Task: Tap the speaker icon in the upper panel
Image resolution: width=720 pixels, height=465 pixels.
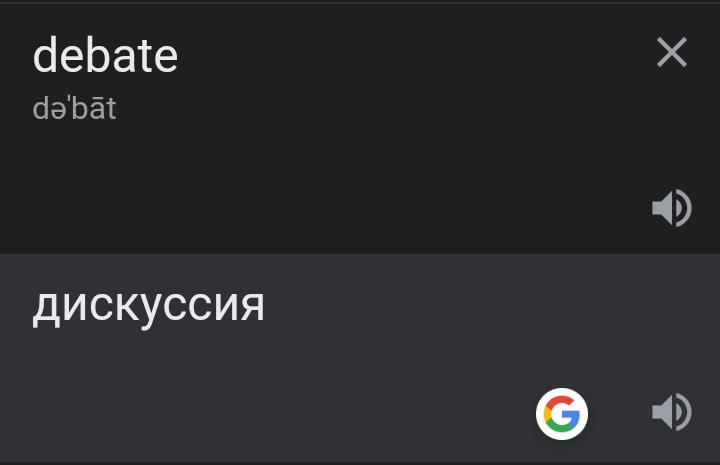Action: [672, 207]
